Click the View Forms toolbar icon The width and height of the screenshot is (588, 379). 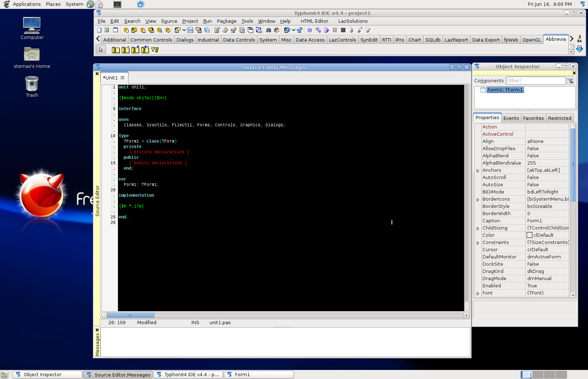point(250,30)
